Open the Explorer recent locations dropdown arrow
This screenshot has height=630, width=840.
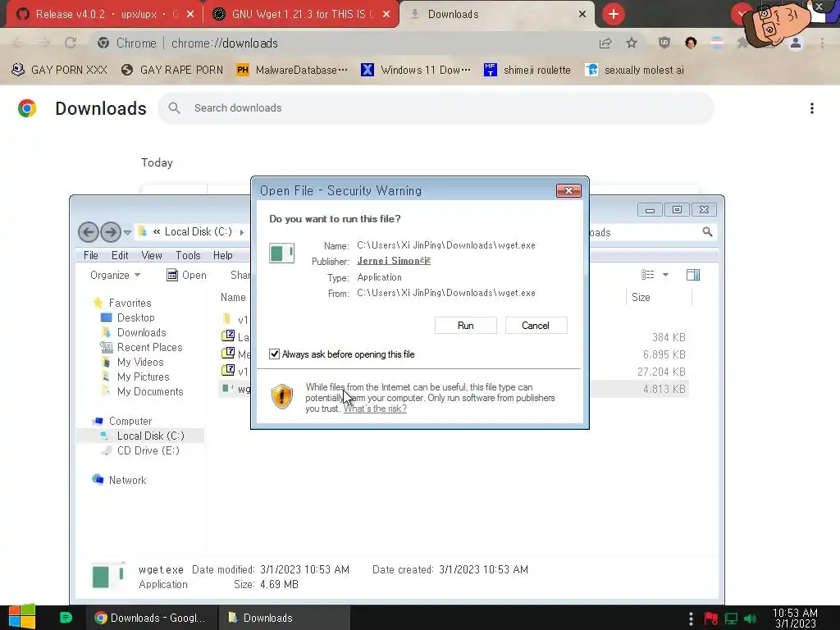coord(127,232)
